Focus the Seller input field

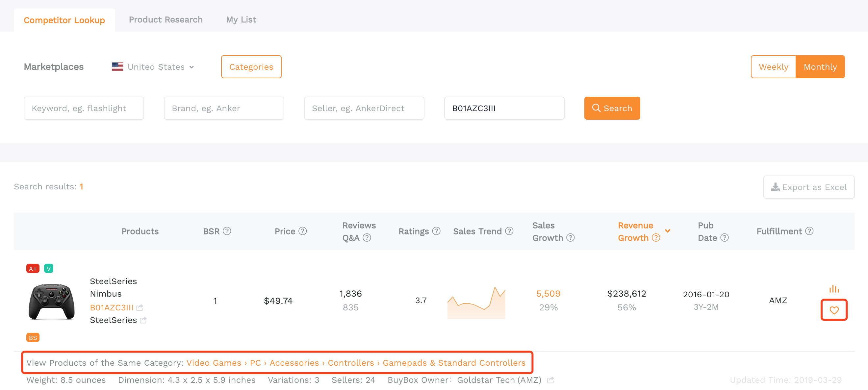tap(364, 108)
